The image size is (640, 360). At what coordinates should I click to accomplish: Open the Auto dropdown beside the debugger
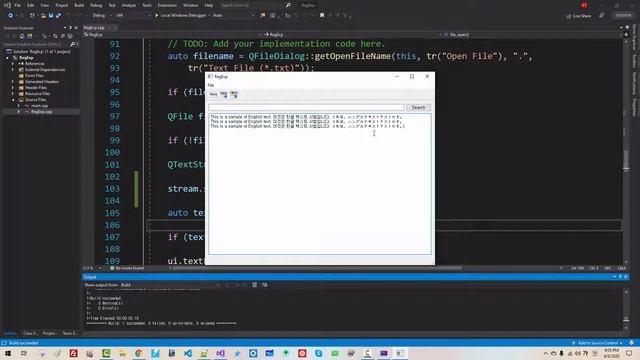233,16
